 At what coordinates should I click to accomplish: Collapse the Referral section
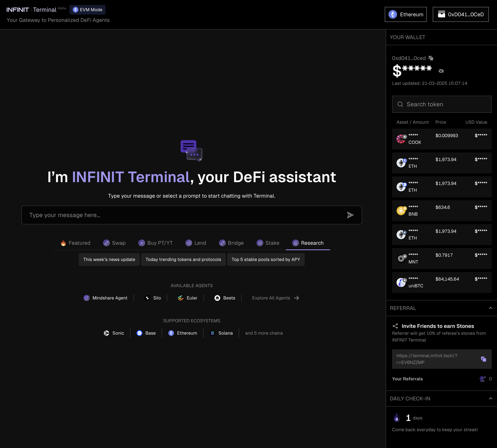point(490,308)
